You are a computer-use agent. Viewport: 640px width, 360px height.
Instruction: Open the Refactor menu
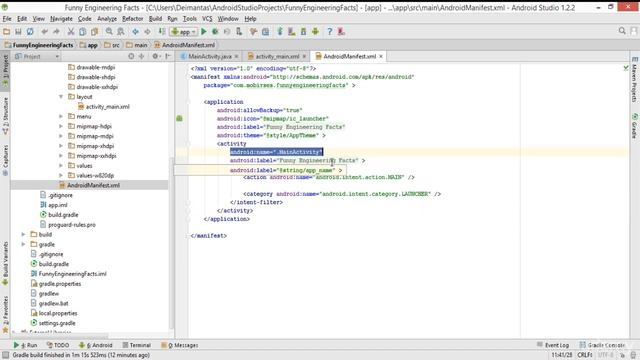[x=133, y=19]
